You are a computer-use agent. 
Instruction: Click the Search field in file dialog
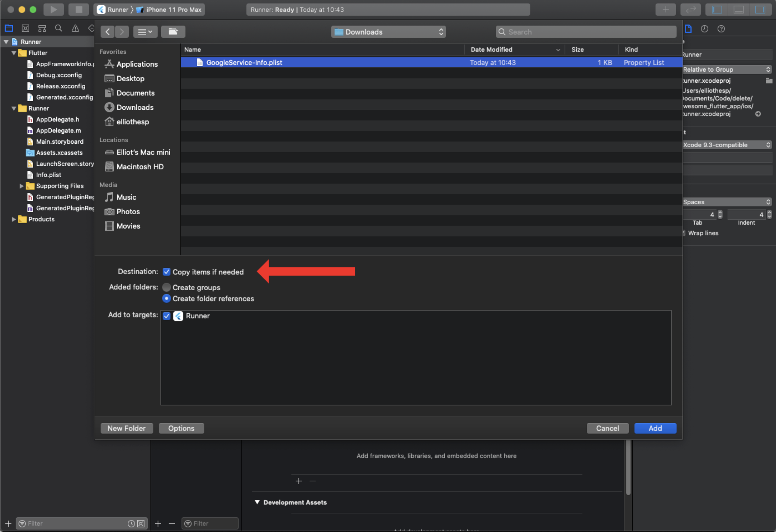(586, 32)
